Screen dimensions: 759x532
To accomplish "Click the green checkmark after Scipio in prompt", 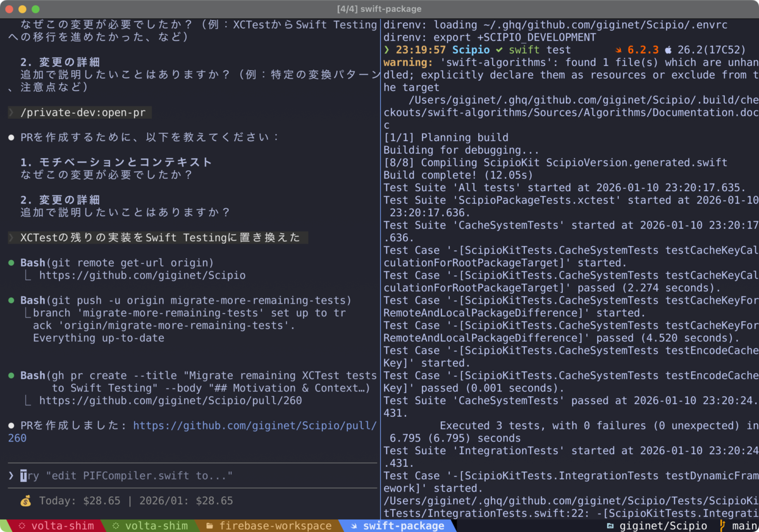I will point(499,50).
